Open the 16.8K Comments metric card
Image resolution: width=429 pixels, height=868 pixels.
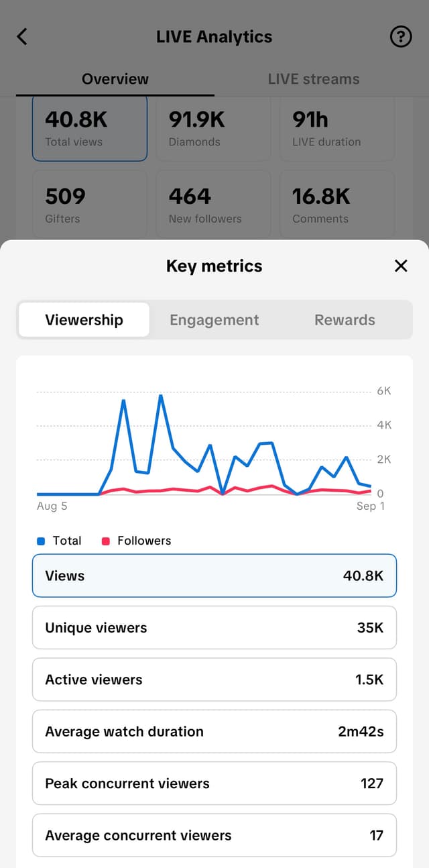337,204
